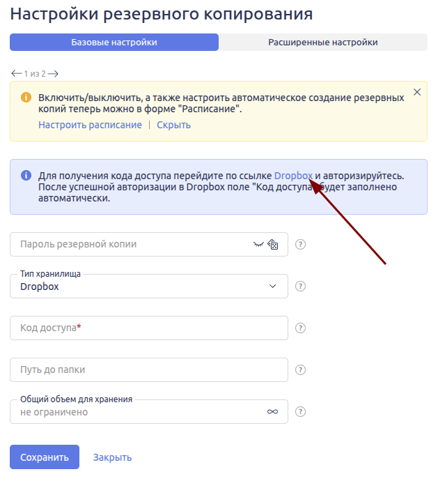Show help hint for access code field
Viewport: 438px width, 504px height.
pyautogui.click(x=301, y=328)
